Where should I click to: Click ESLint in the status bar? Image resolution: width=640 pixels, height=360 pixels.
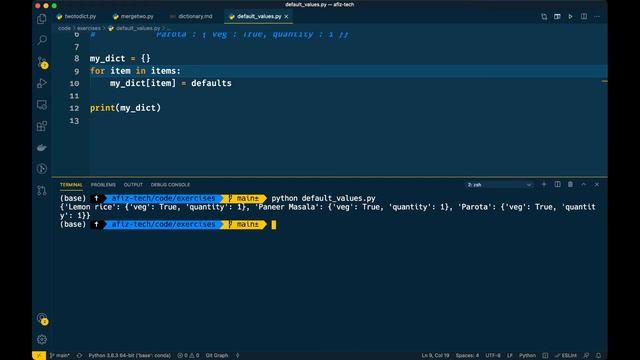[x=566, y=356]
